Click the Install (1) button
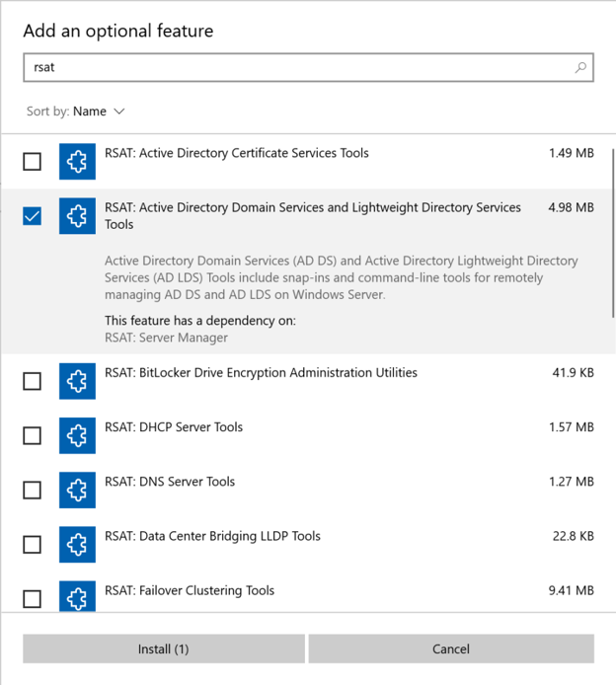The width and height of the screenshot is (616, 685). pos(164,648)
